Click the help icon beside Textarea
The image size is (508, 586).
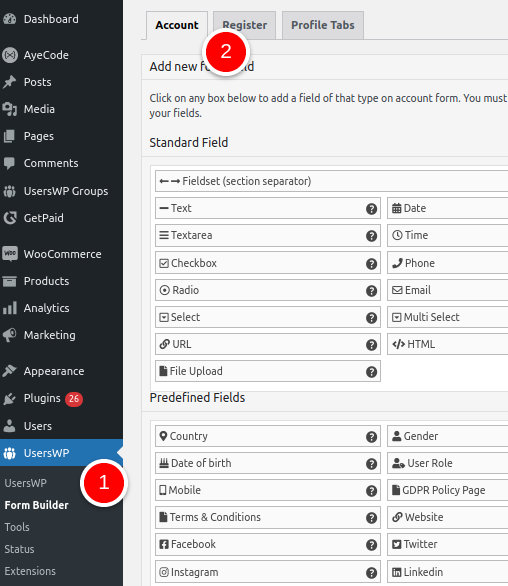click(371, 236)
